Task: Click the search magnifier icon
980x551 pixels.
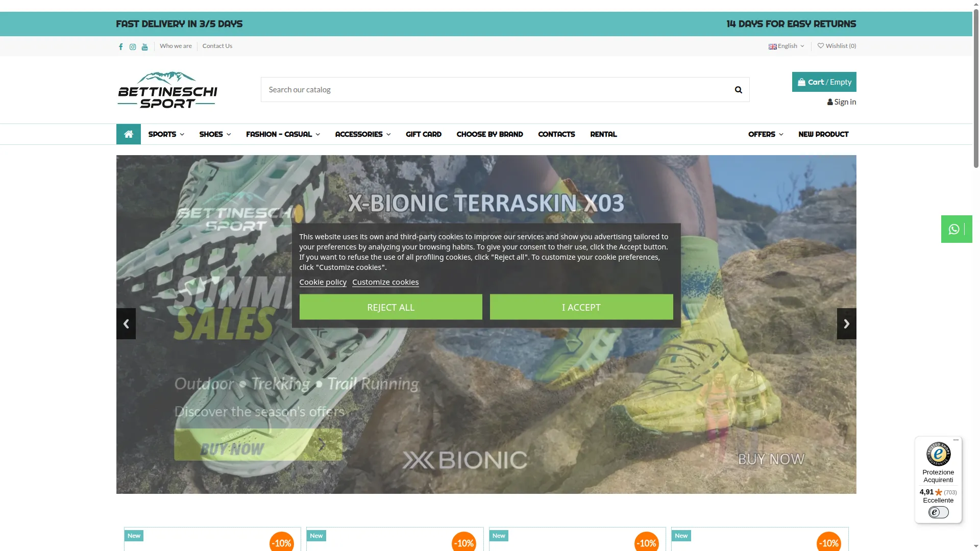Action: [x=738, y=90]
